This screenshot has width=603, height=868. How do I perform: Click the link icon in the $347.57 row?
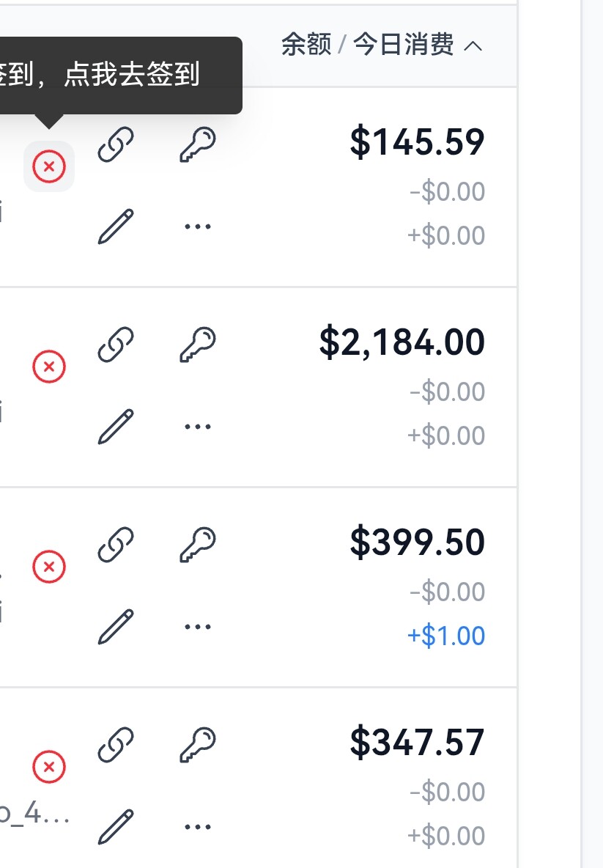click(x=116, y=745)
